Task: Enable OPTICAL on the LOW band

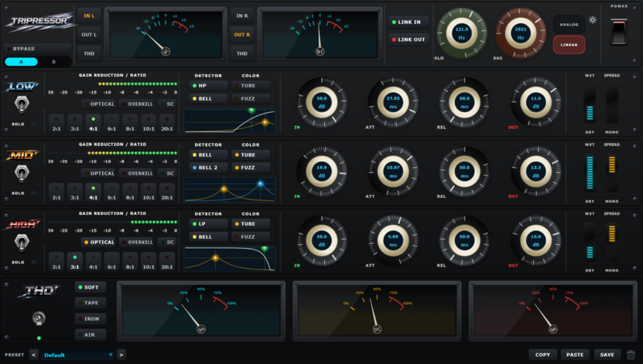Action: pos(99,104)
